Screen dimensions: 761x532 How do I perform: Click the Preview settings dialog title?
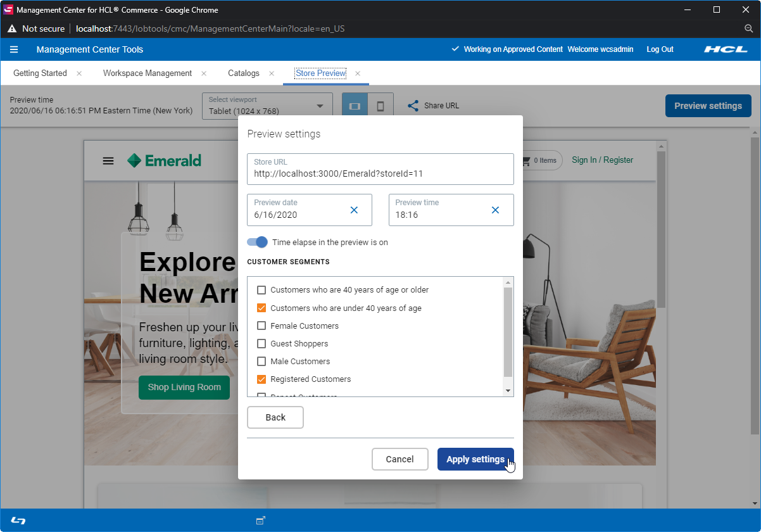(284, 134)
